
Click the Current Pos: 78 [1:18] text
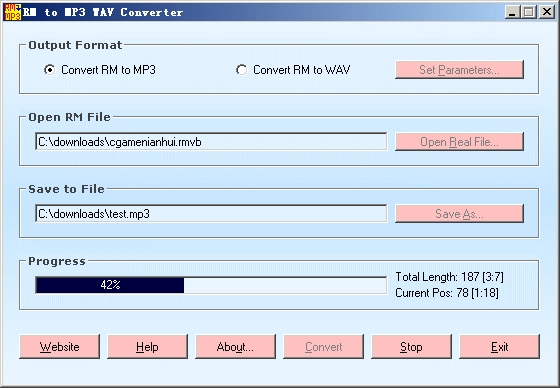[x=447, y=293]
